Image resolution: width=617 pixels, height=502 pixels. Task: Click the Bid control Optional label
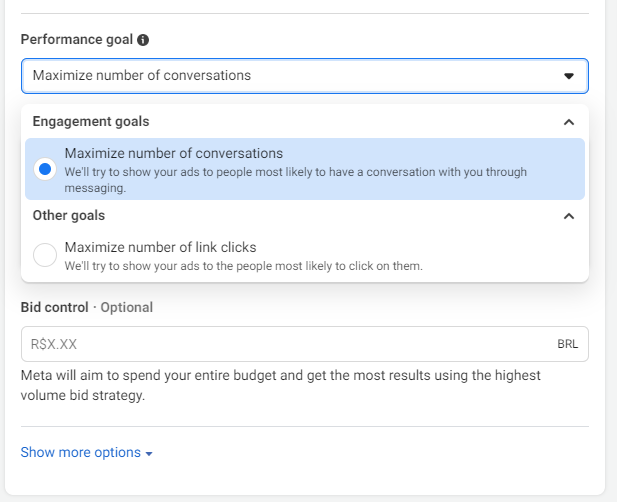87,307
